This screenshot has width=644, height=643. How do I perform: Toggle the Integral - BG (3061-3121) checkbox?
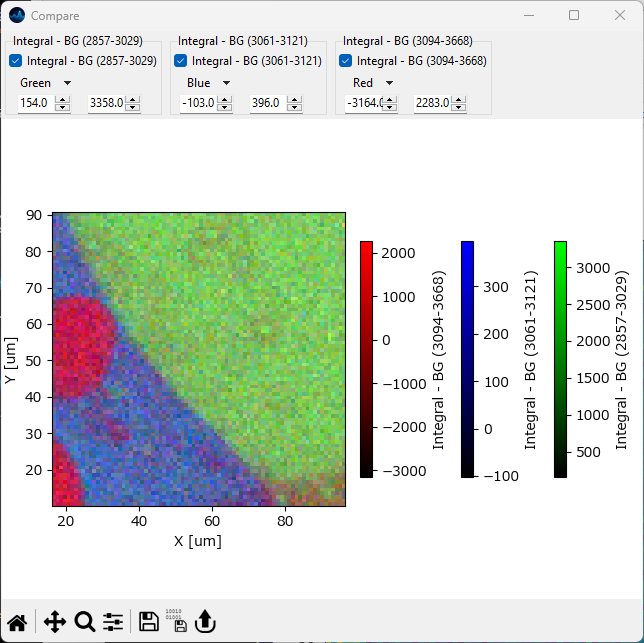[x=181, y=61]
